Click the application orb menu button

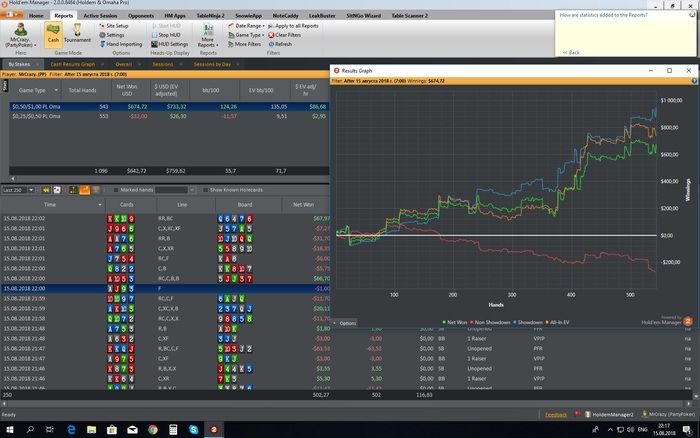coord(11,14)
